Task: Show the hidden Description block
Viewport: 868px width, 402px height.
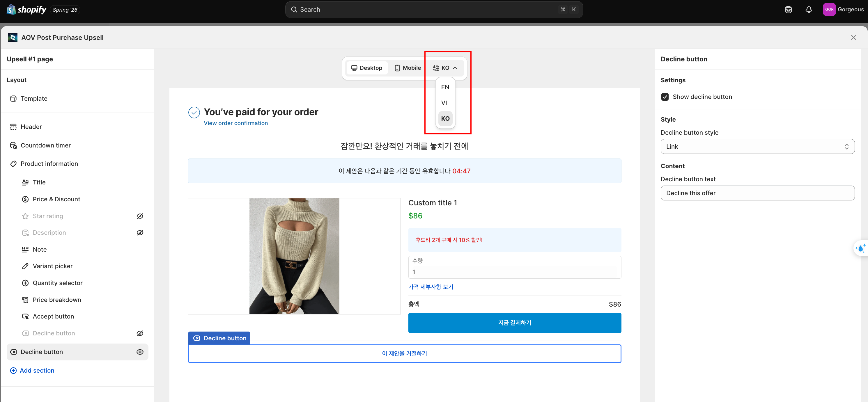Action: pos(140,233)
